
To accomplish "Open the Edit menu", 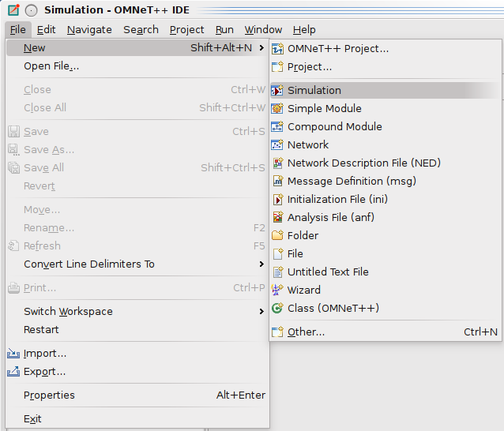I will pyautogui.click(x=46, y=29).
